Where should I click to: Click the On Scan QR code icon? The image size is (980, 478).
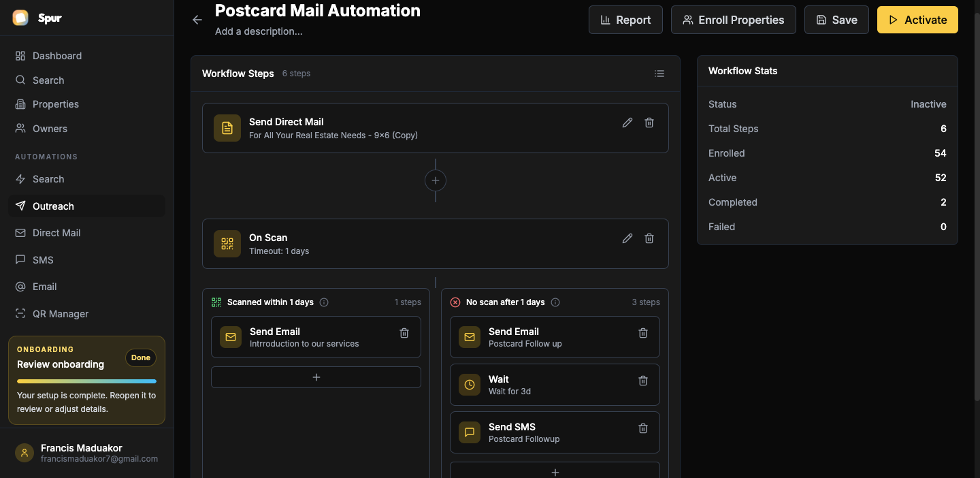coord(227,244)
